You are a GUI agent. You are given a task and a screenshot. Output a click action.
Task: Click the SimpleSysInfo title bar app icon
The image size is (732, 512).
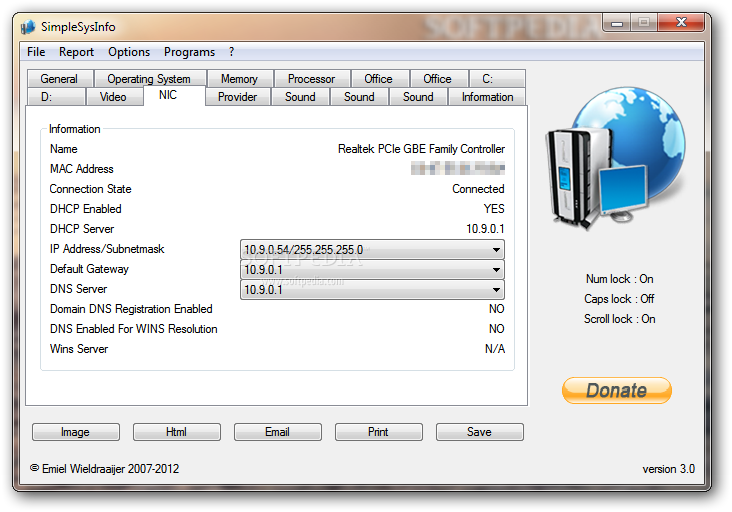pyautogui.click(x=28, y=27)
